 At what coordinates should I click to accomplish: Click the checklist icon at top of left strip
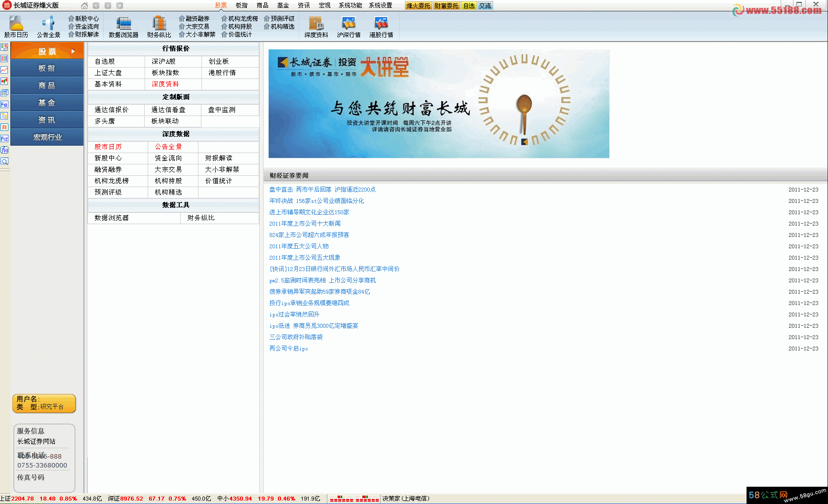click(x=4, y=47)
